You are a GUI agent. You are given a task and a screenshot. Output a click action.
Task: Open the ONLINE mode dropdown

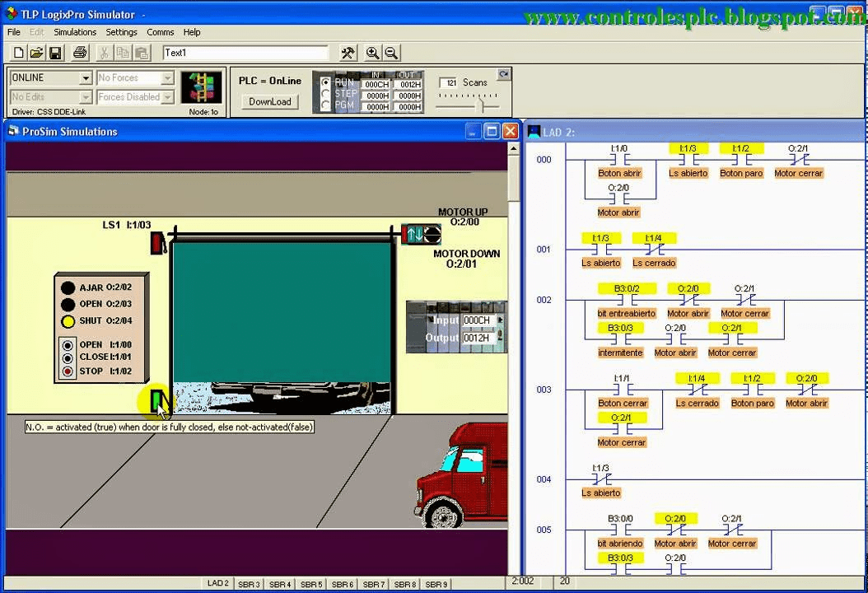click(86, 78)
